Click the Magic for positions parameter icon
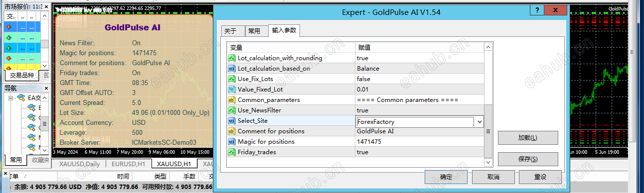 [x=232, y=142]
